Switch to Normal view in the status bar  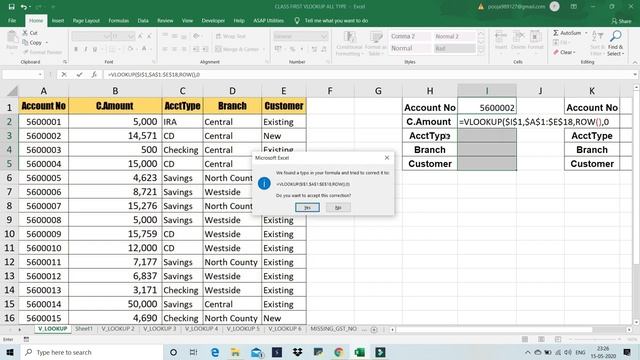pyautogui.click(x=525, y=339)
